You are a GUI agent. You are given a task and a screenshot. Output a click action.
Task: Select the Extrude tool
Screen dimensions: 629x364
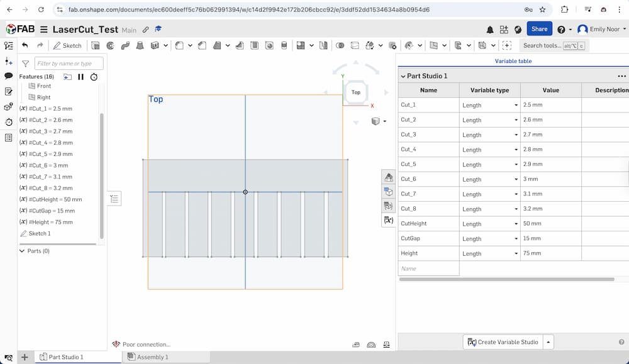click(x=96, y=46)
